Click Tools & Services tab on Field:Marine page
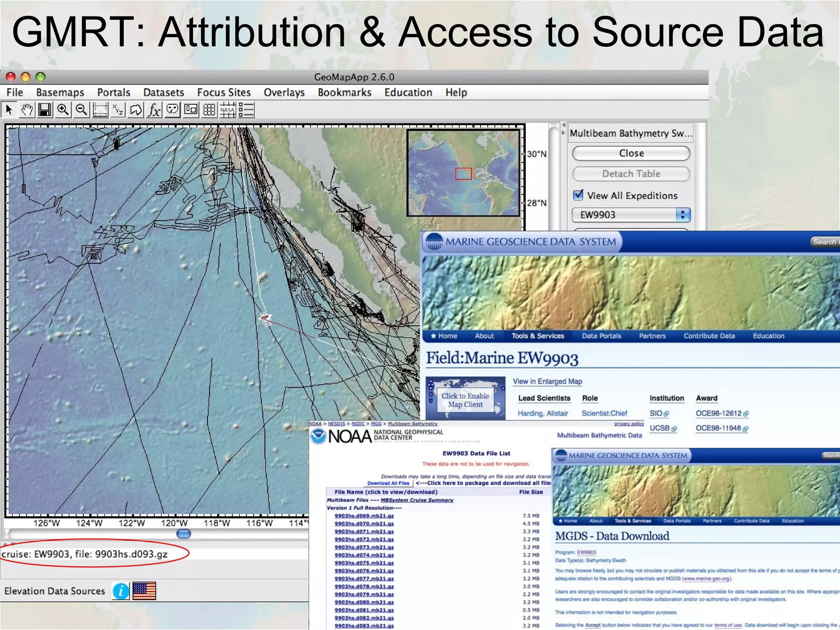840x630 pixels. [538, 336]
